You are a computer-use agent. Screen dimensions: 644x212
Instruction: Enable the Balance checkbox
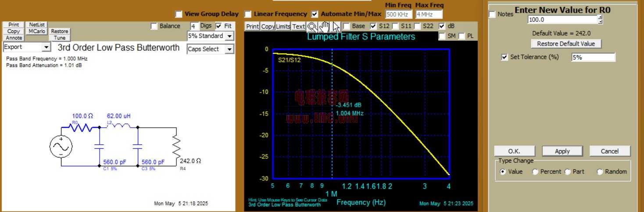click(154, 26)
